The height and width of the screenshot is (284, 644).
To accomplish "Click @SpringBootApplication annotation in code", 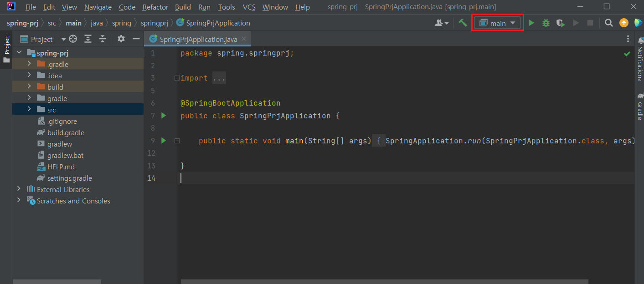I will click(x=231, y=103).
